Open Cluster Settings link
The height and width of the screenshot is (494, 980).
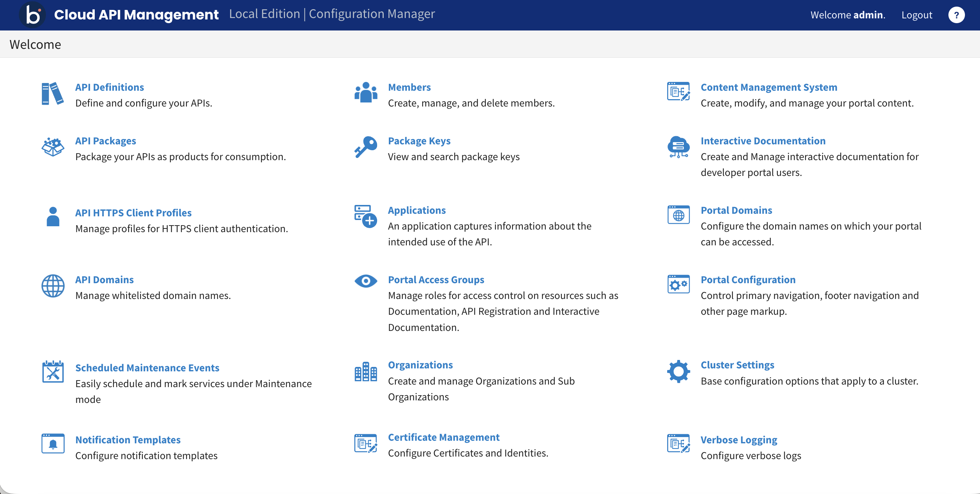pyautogui.click(x=738, y=365)
